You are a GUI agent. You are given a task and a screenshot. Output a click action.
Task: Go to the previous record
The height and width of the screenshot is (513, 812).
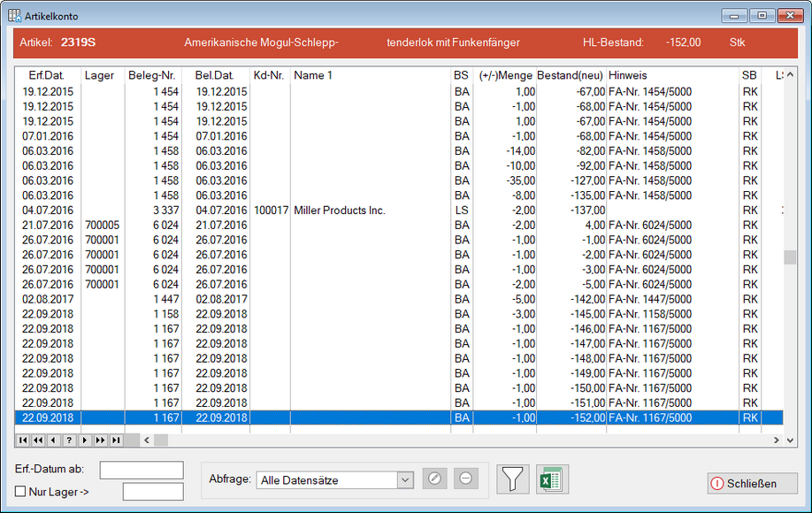(53, 440)
